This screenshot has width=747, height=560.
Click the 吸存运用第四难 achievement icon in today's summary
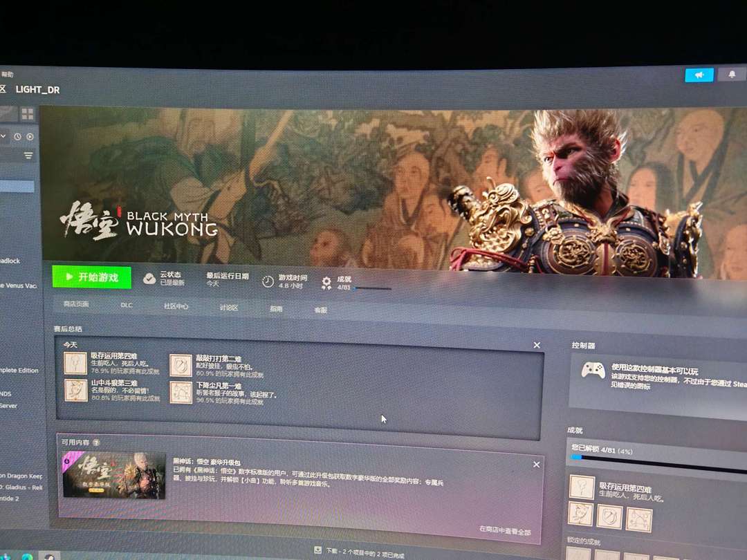[x=75, y=363]
